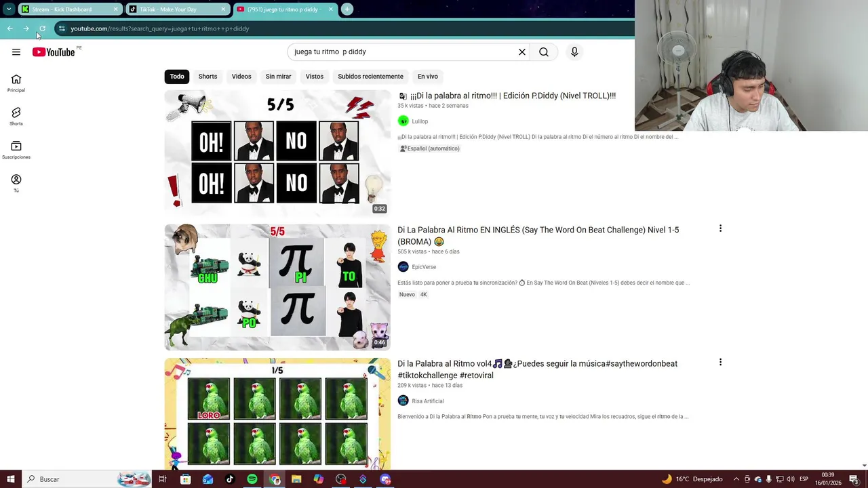Image resolution: width=868 pixels, height=488 pixels.
Task: Open Di la Palabra al Ritmo vol4 video
Action: pyautogui.click(x=537, y=369)
